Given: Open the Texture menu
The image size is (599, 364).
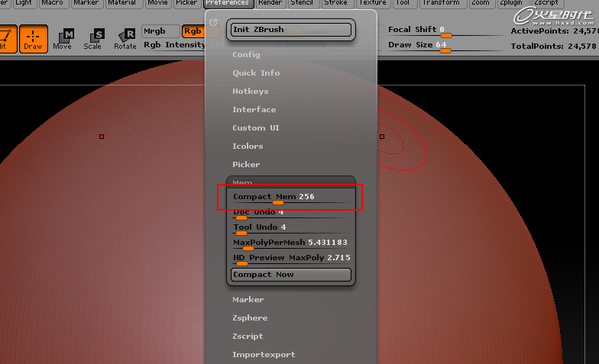Looking at the screenshot, I should pos(373,3).
